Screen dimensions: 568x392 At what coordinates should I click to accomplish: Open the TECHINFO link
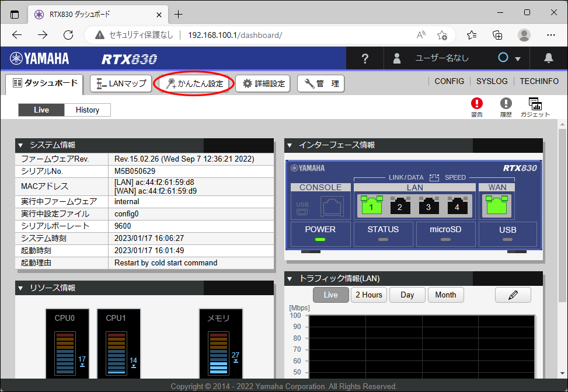point(539,81)
